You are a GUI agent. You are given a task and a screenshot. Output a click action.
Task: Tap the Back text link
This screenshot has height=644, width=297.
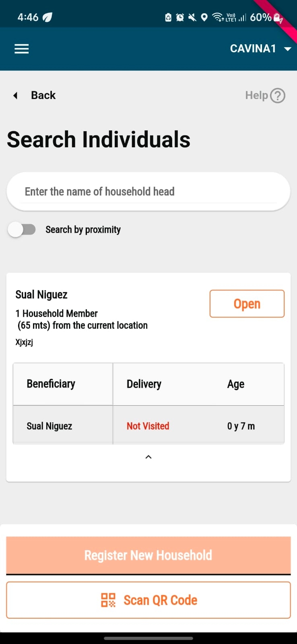click(43, 95)
